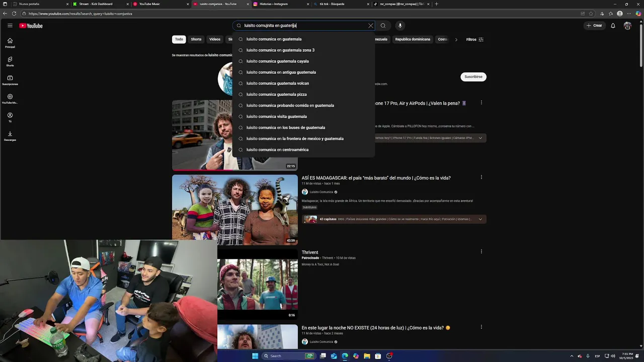Screen dimensions: 644x362
Task: Click the browser address bar URL
Action: (80, 14)
